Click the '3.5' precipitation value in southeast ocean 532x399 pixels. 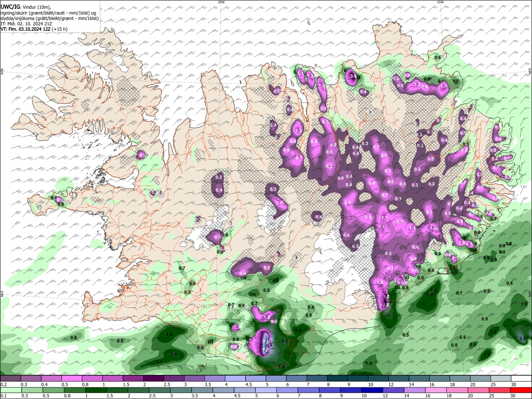(x=523, y=339)
